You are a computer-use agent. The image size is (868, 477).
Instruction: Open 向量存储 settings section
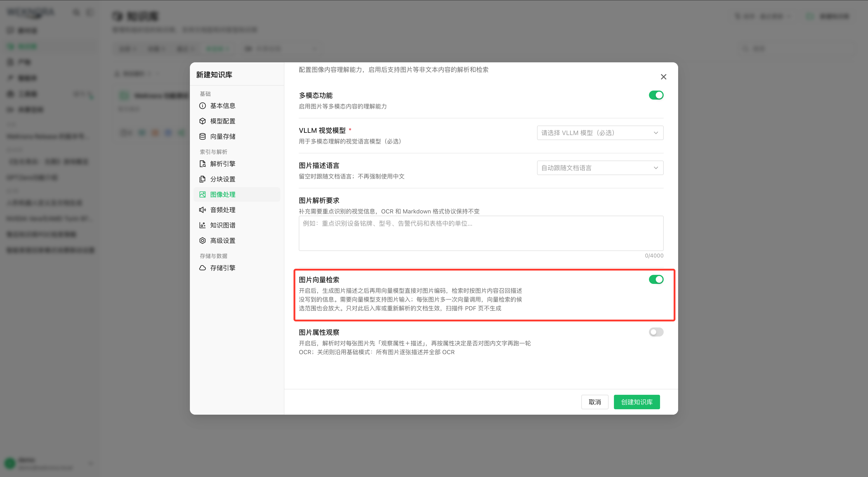[237, 136]
